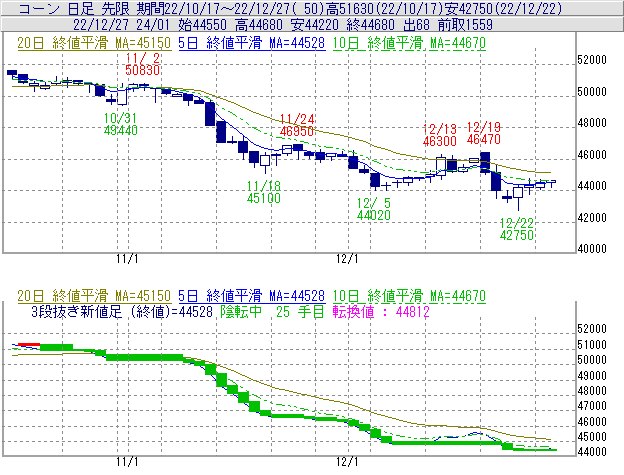Click the 51000 axis label on lower chart
Screen dimensions: 624x475
[x=592, y=344]
